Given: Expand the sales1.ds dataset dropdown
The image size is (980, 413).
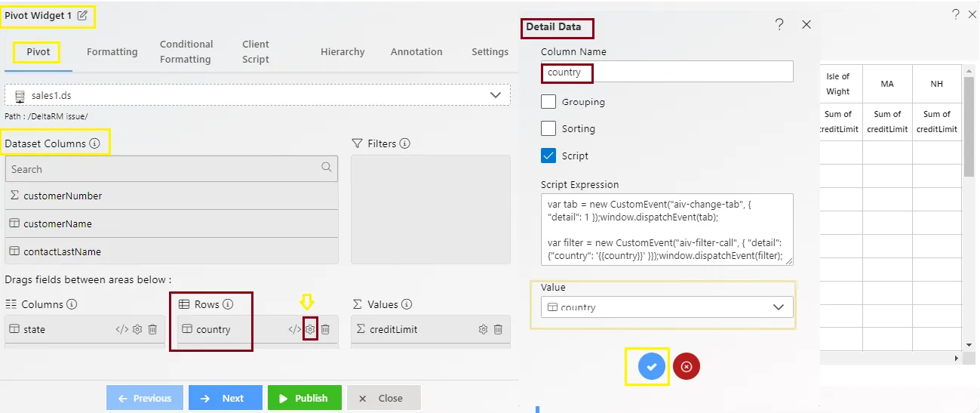Looking at the screenshot, I should pyautogui.click(x=496, y=95).
